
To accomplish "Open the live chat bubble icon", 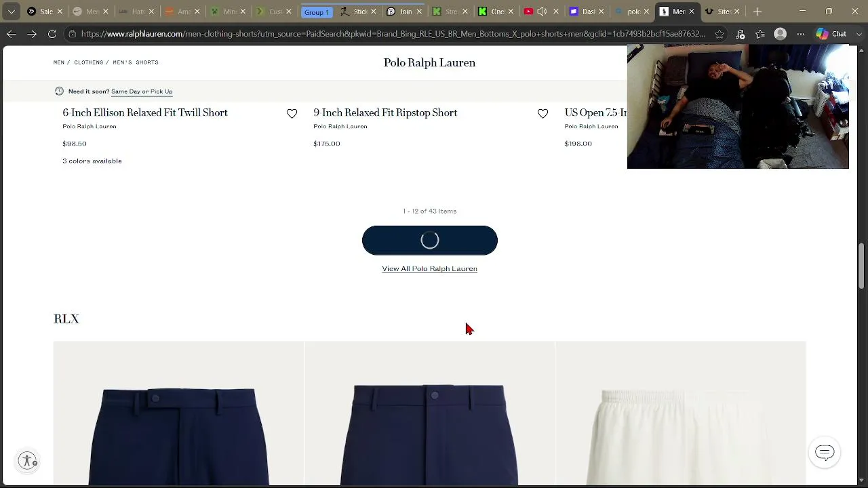I will [x=825, y=452].
